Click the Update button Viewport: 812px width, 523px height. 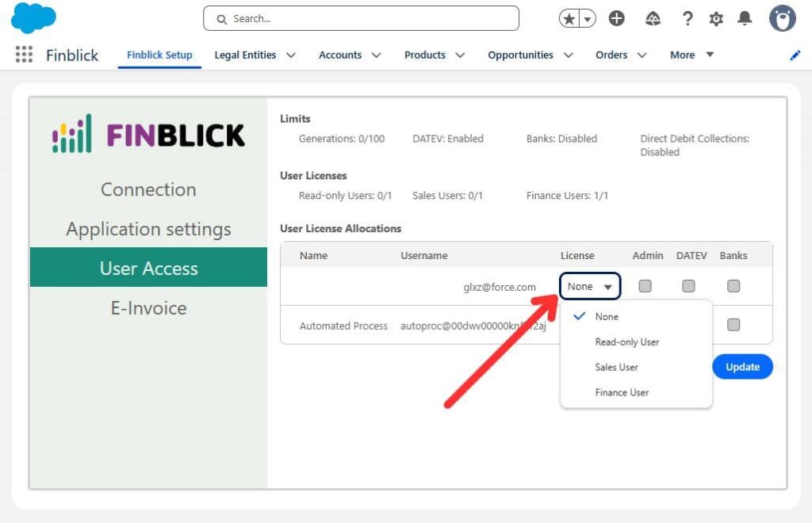pos(742,367)
